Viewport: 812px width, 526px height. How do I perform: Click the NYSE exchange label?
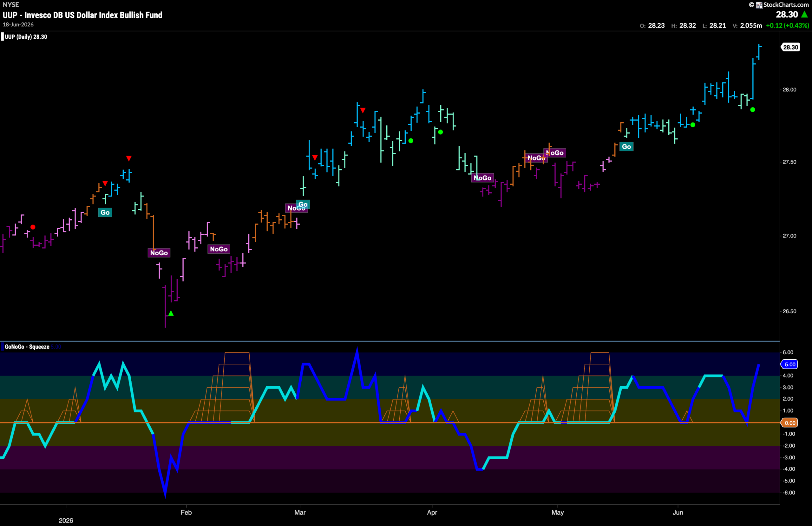click(x=11, y=5)
